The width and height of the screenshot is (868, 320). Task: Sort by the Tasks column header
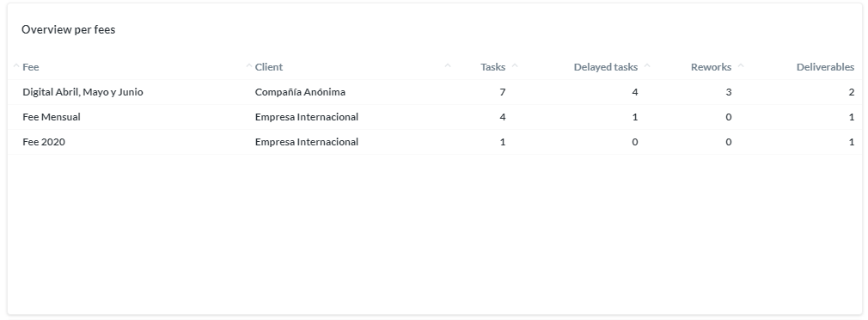(x=492, y=67)
